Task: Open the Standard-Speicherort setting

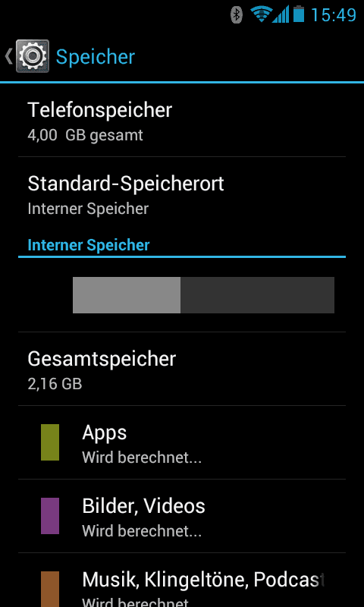Action: click(182, 193)
